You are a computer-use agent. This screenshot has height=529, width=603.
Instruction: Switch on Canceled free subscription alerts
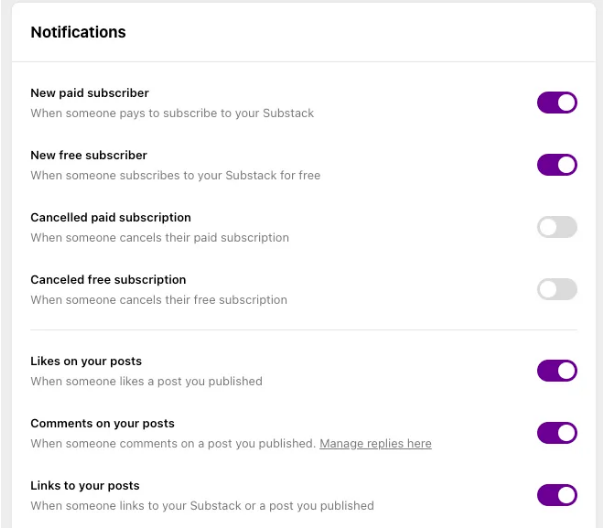tap(557, 289)
